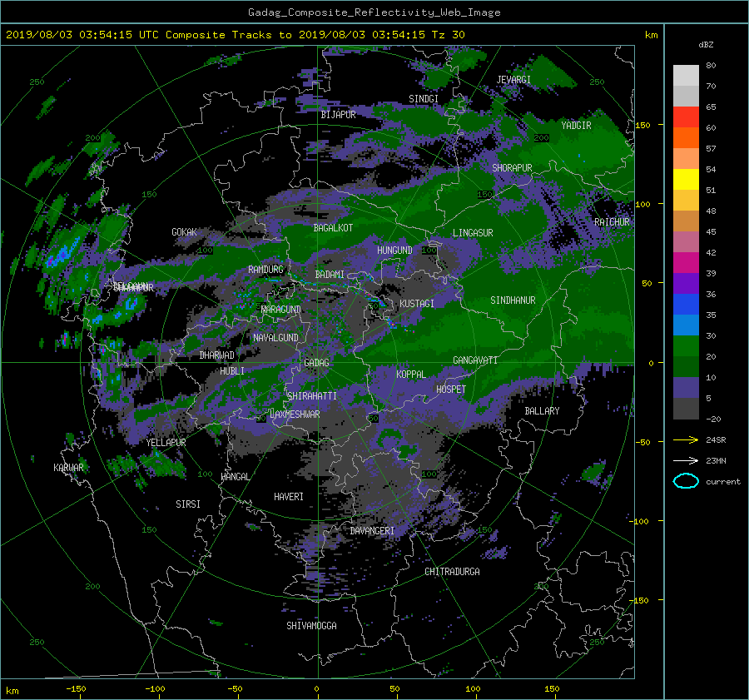The height and width of the screenshot is (700, 749).
Task: Click the 'SINDHANUR' city label
Action: [x=513, y=300]
